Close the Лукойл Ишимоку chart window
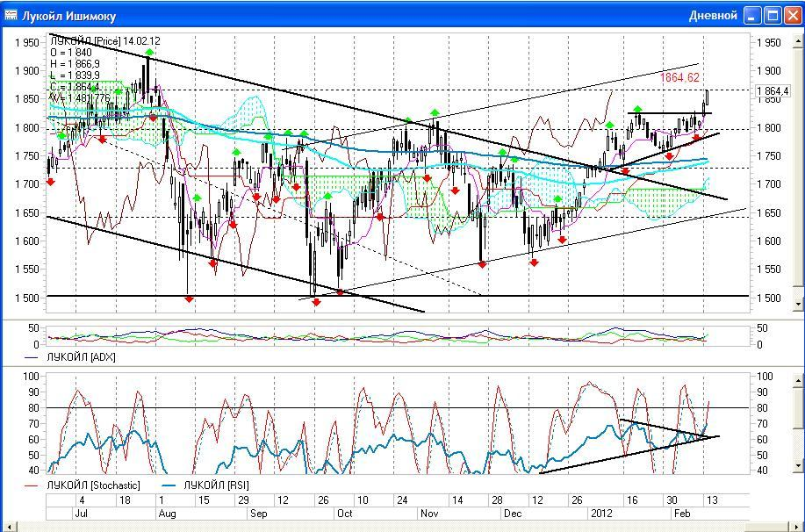The height and width of the screenshot is (532, 805). (x=792, y=16)
